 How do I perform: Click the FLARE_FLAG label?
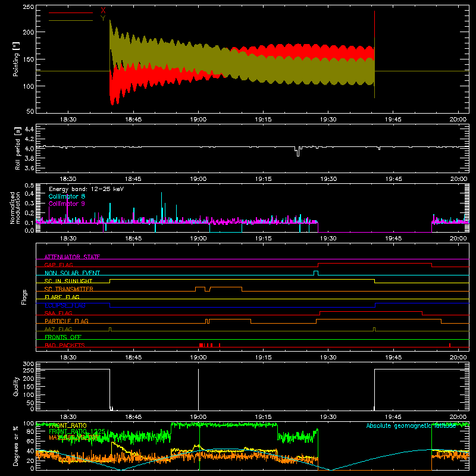tap(62, 297)
